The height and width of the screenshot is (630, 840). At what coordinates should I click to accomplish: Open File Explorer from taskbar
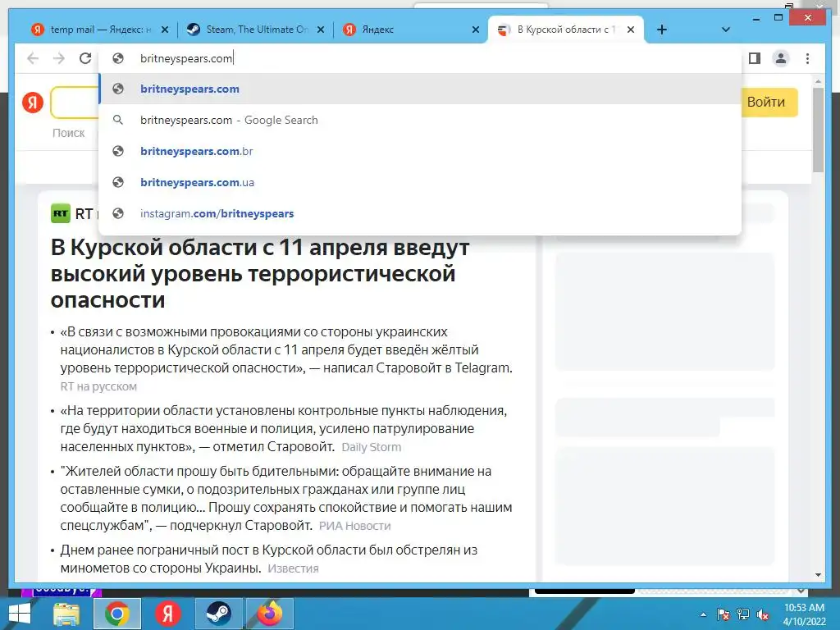pyautogui.click(x=66, y=614)
